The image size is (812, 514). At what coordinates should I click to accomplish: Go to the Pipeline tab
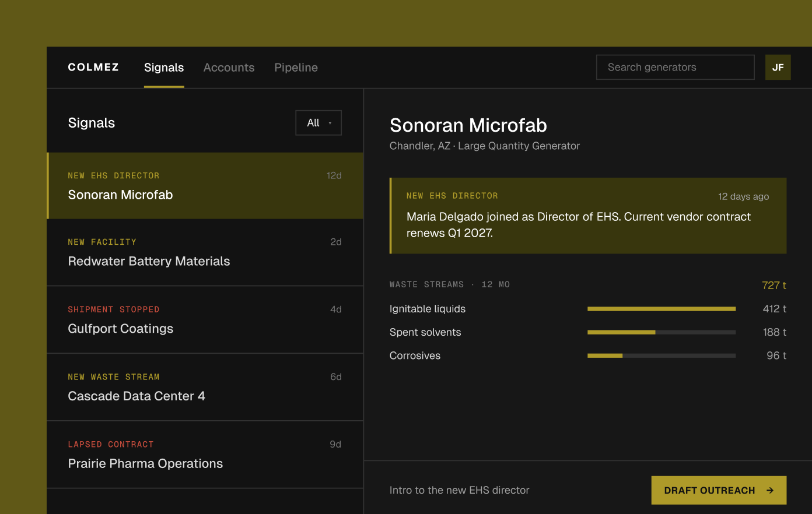click(x=296, y=68)
